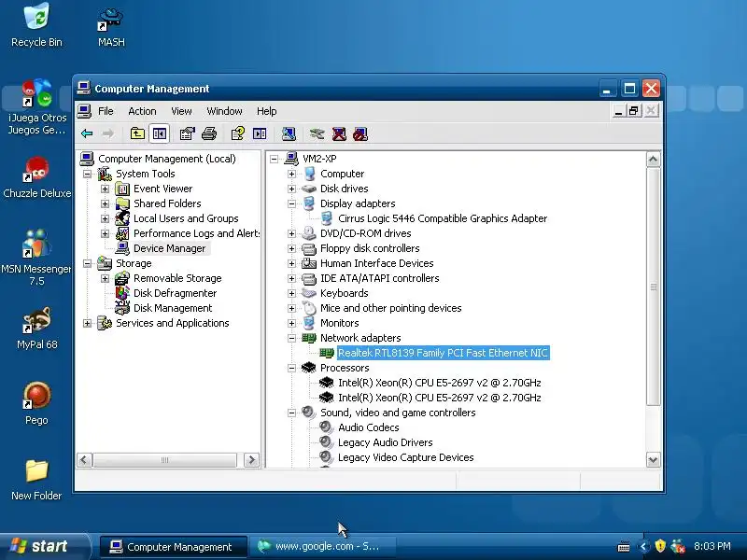Expand Services and Applications node
This screenshot has height=560, width=747.
[87, 323]
